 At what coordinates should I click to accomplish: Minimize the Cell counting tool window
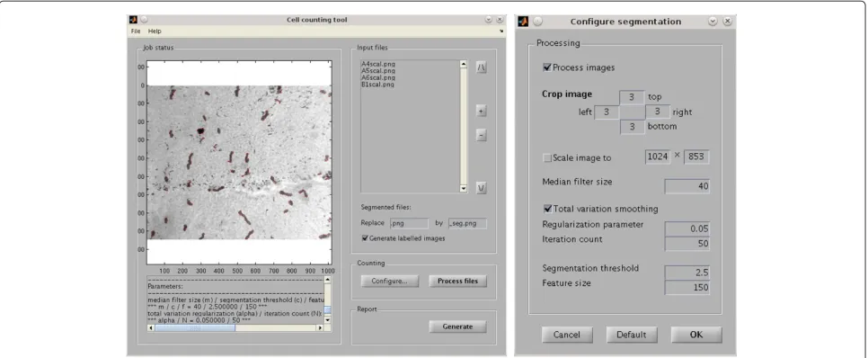click(489, 20)
